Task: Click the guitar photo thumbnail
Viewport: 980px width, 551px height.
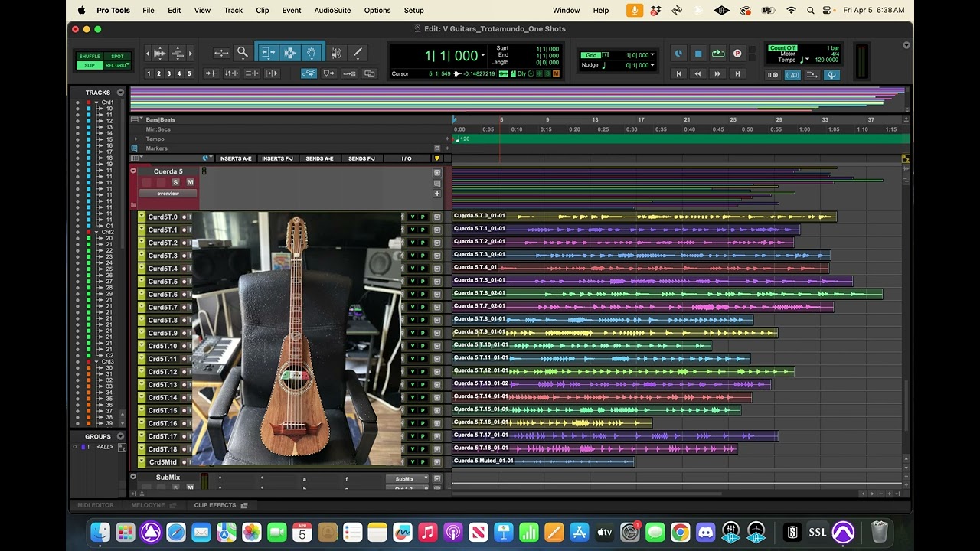Action: 296,338
